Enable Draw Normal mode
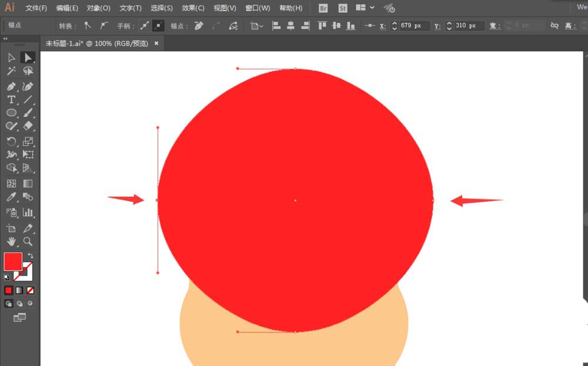Screen dimensions: 588x366 [9, 304]
